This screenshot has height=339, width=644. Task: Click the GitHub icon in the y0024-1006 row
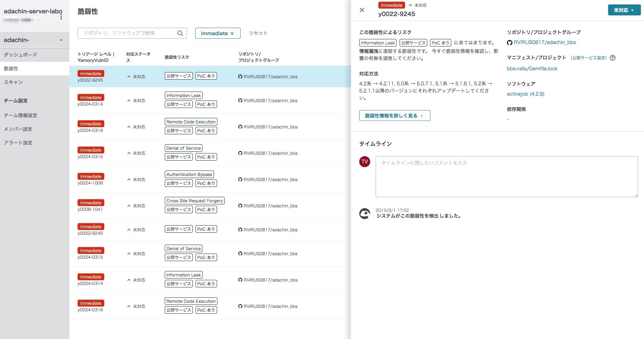coord(240,179)
